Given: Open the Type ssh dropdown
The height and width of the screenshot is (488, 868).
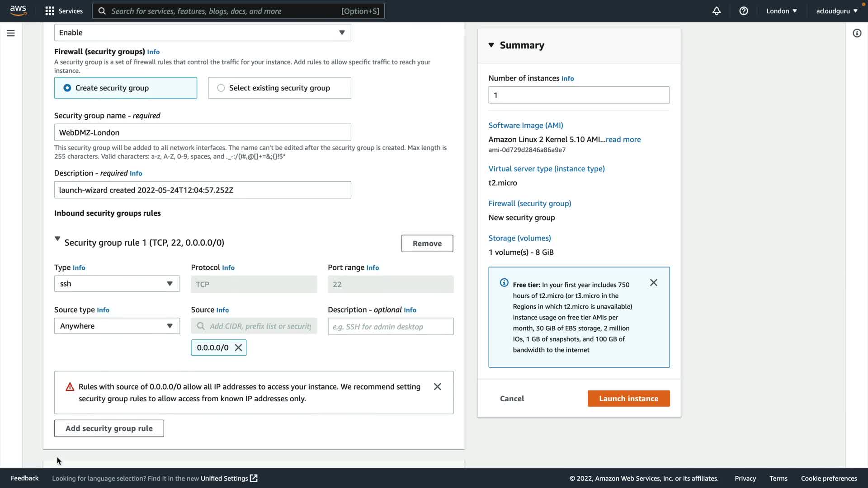Looking at the screenshot, I should point(117,284).
